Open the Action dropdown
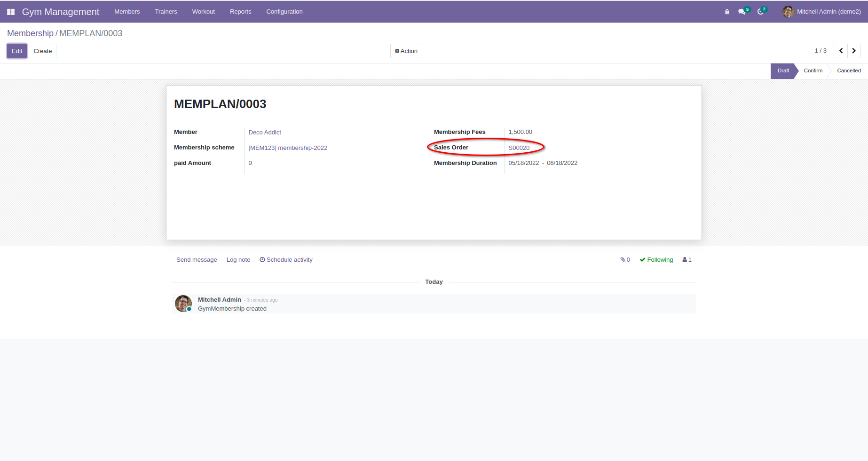This screenshot has width=868, height=461. point(406,51)
